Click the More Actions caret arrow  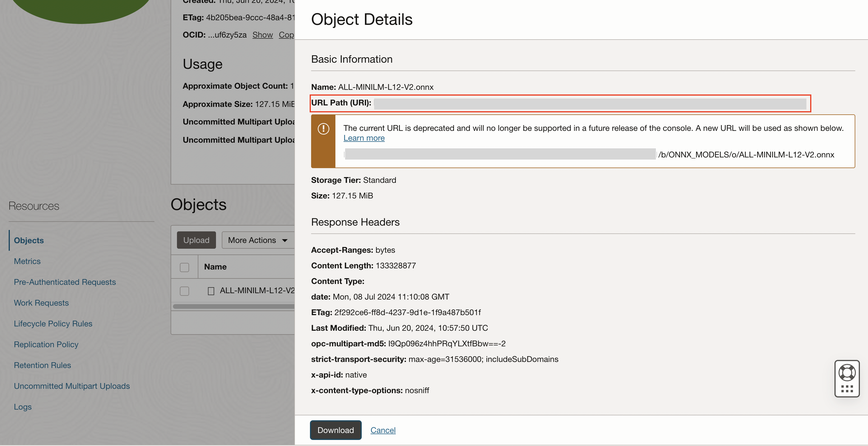coord(285,240)
